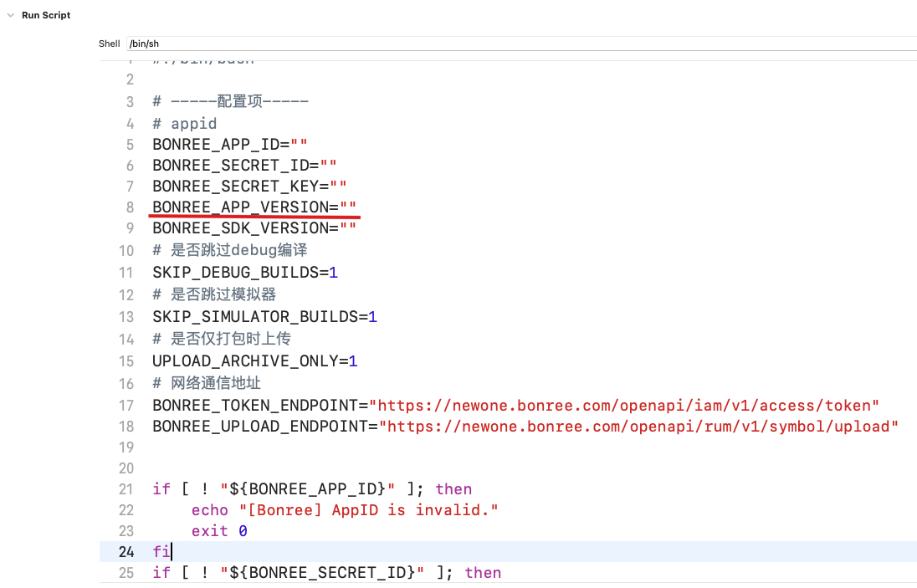Click the BONREE_SECRET_ID assignment line
Image resolution: width=917 pixels, height=588 pixels.
tap(243, 165)
